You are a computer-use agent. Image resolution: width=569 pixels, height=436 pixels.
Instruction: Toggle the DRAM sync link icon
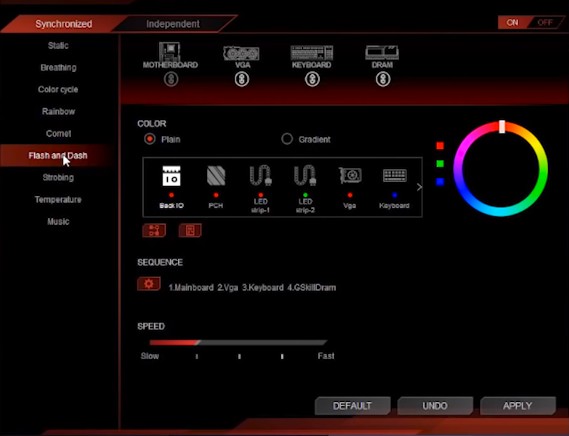383,79
